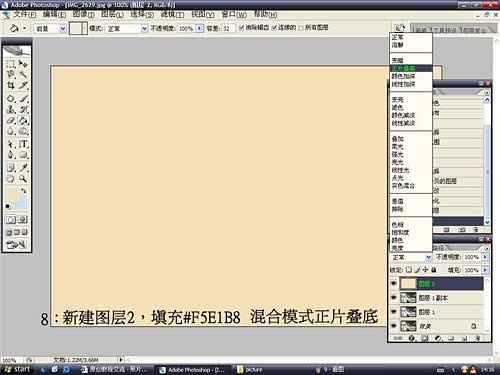Image resolution: width=500 pixels, height=375 pixels.
Task: Select the Type tool
Action: [23, 144]
